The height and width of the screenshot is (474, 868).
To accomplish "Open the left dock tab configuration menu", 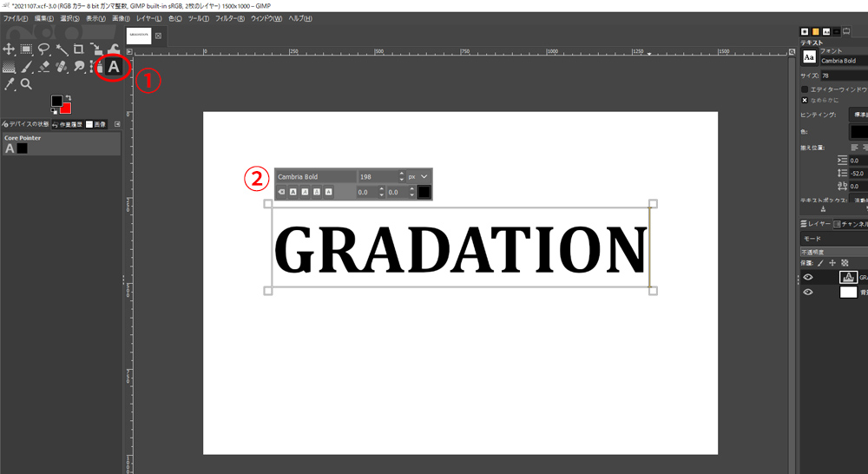I will 117,125.
